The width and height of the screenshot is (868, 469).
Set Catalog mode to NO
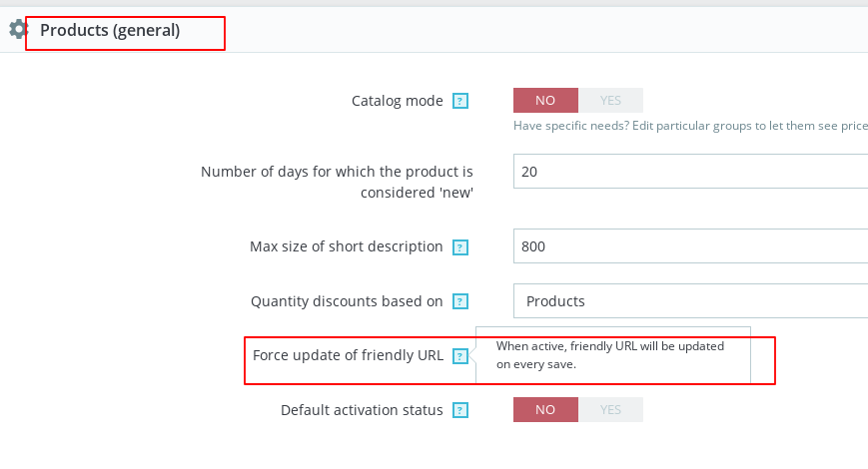click(545, 100)
